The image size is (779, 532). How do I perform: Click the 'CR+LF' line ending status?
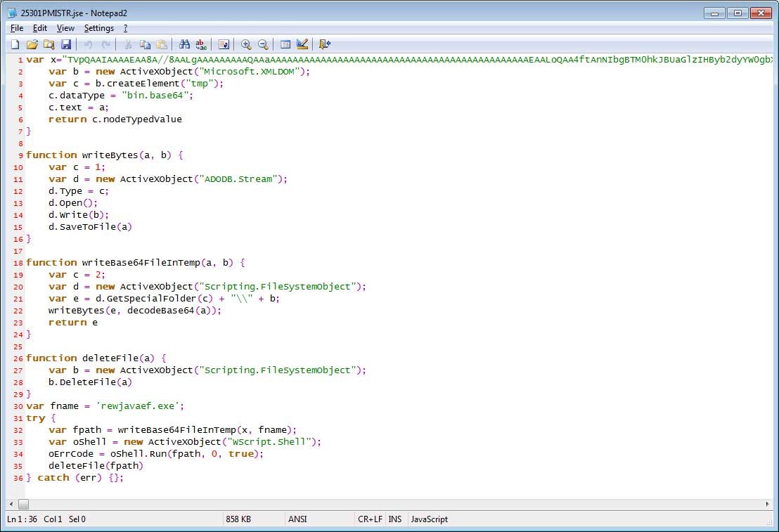pos(370,519)
